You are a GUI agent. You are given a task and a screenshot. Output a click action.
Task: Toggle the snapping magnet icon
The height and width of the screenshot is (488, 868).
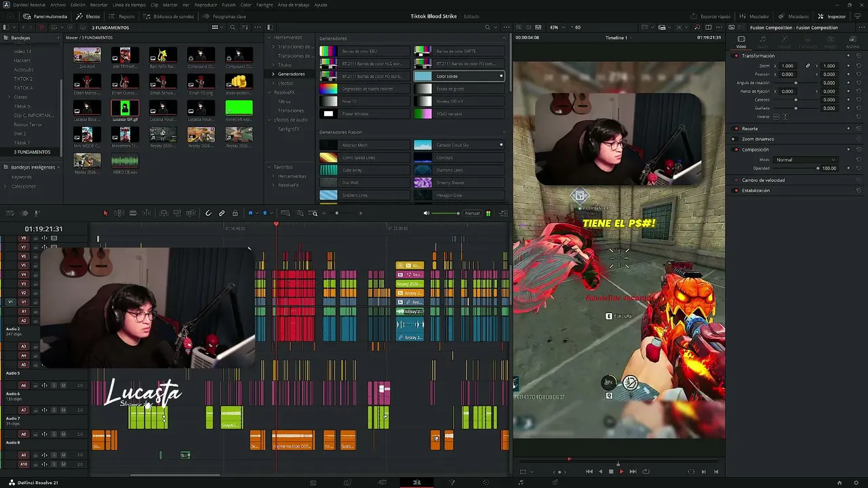208,213
